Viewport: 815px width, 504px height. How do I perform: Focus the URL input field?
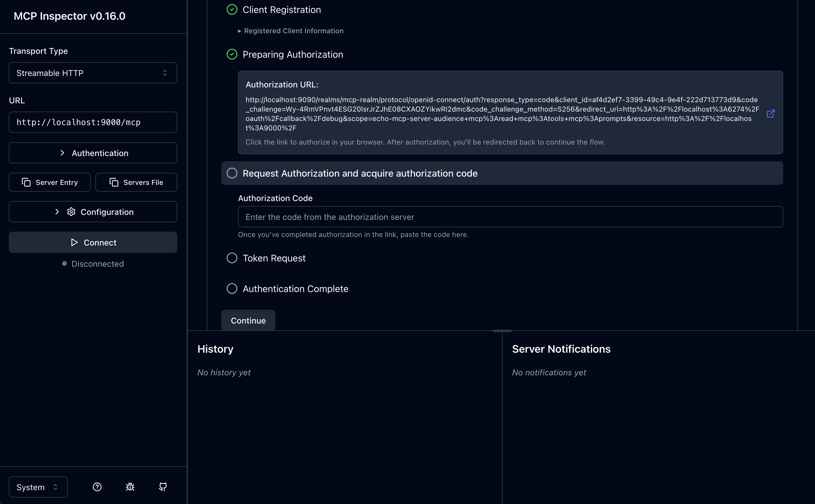(x=93, y=122)
